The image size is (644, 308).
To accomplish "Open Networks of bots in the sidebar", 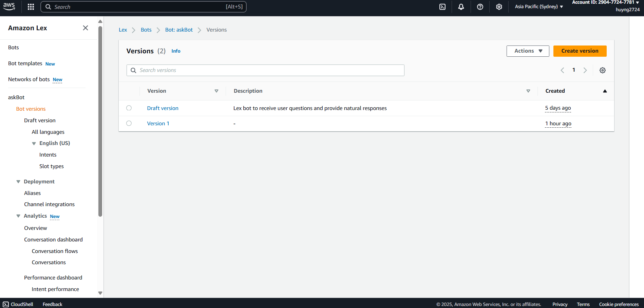I will 29,79.
